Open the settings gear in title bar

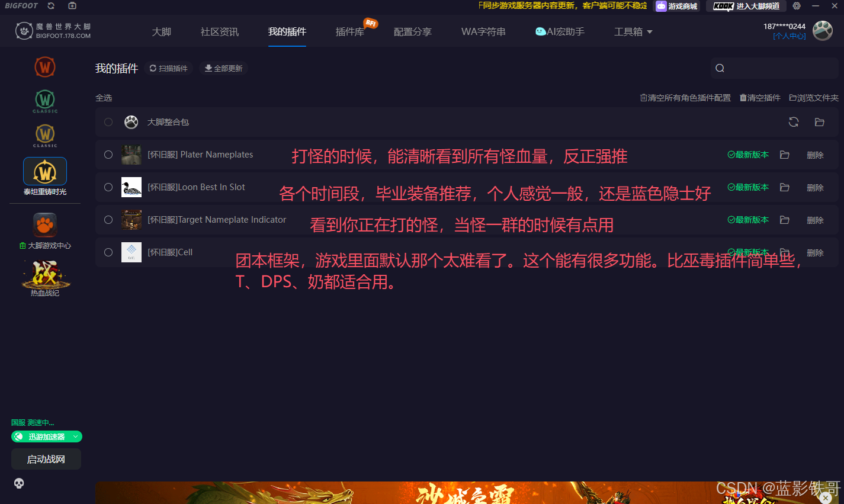(x=797, y=6)
